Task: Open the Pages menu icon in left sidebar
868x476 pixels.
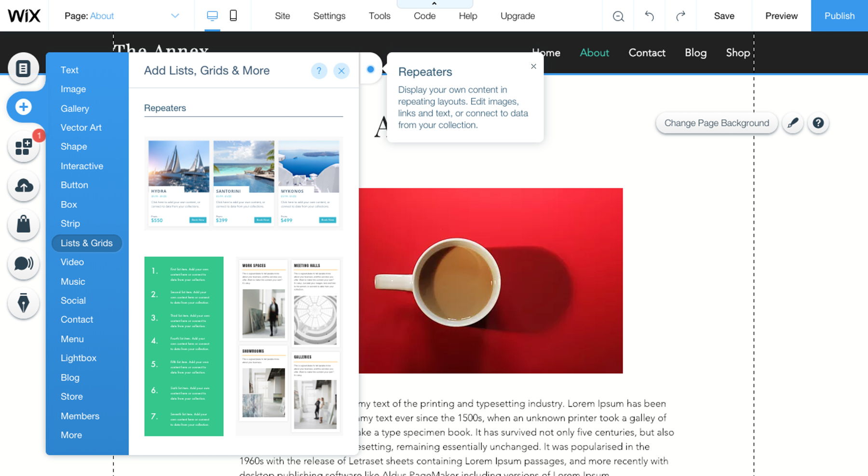Action: 23,68
